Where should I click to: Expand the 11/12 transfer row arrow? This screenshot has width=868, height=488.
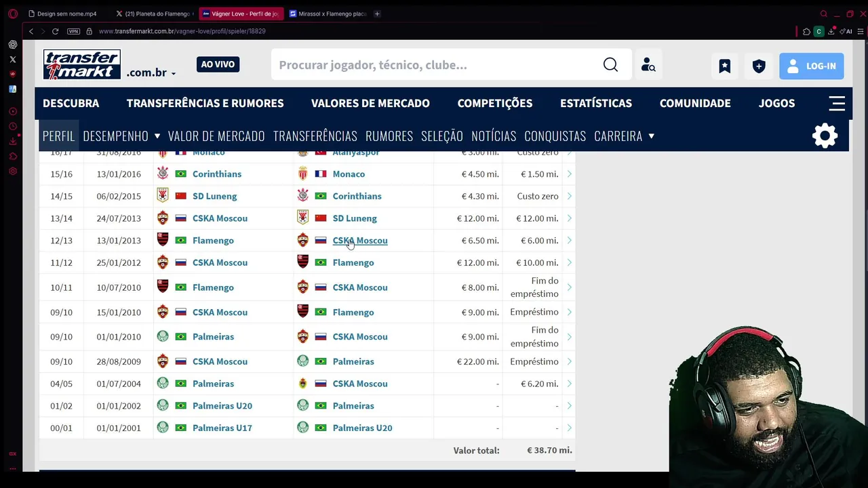click(x=569, y=263)
